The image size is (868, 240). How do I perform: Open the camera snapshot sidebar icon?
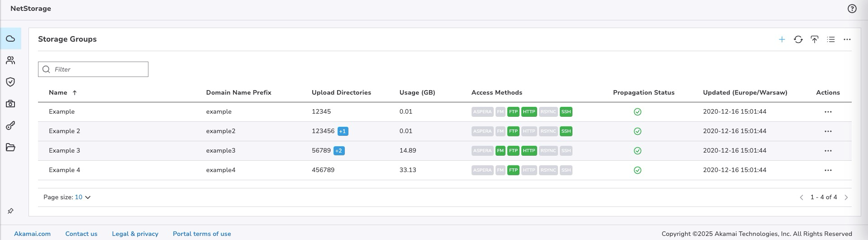click(x=10, y=104)
